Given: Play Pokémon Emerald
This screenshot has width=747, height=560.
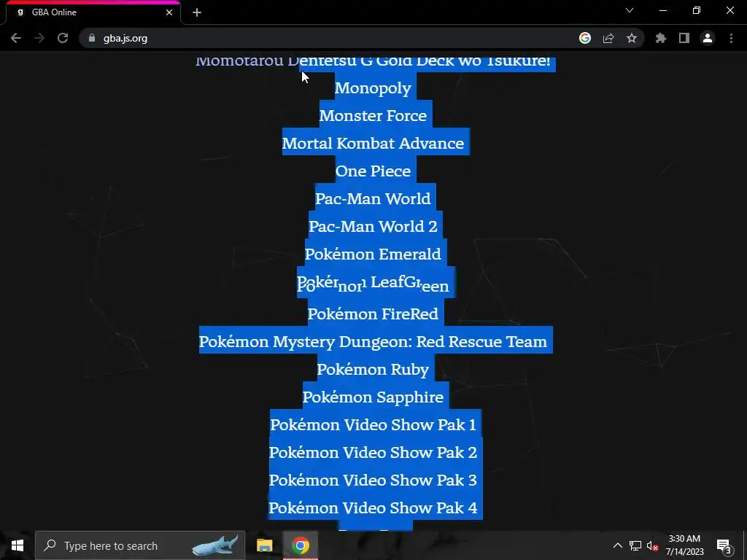Looking at the screenshot, I should 373,254.
